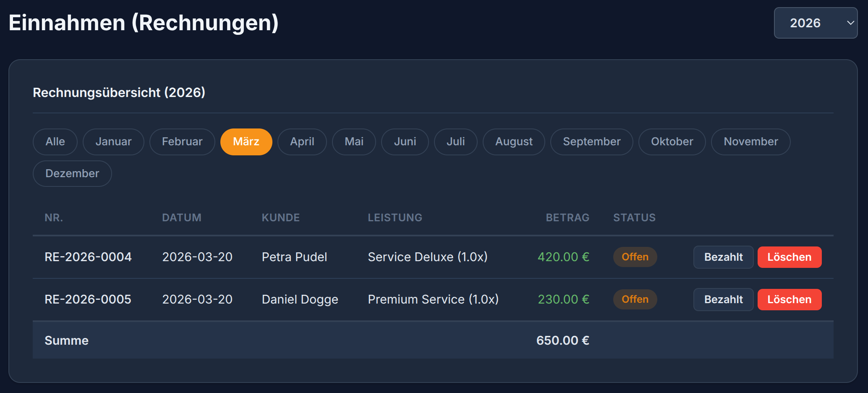
Task: Mark invoice RE-2026-0004 as Bezahlt
Action: [x=723, y=257]
